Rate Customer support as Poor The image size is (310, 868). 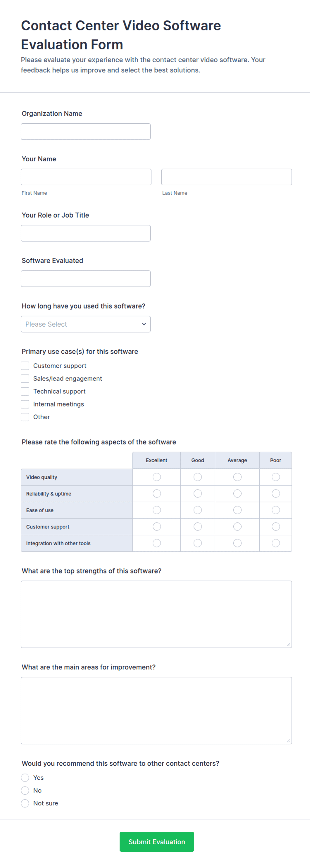pos(276,527)
